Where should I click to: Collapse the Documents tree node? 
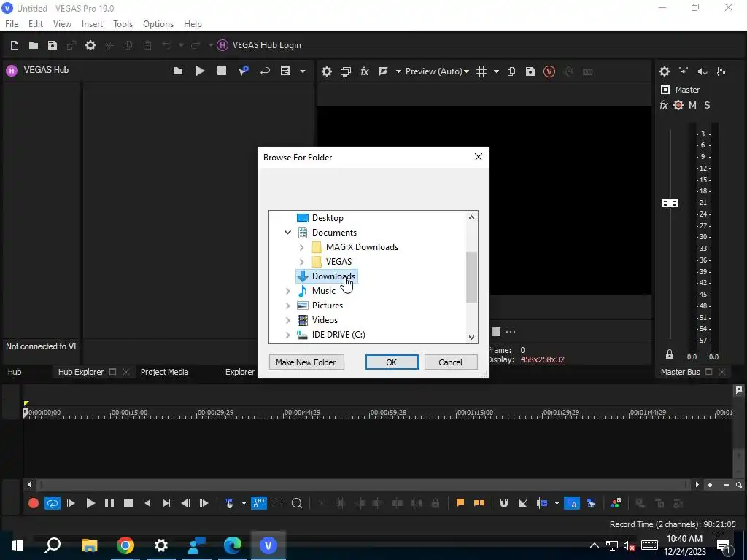pos(287,233)
